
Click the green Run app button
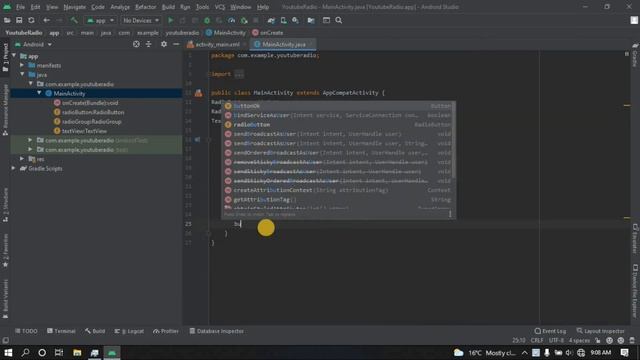point(171,20)
